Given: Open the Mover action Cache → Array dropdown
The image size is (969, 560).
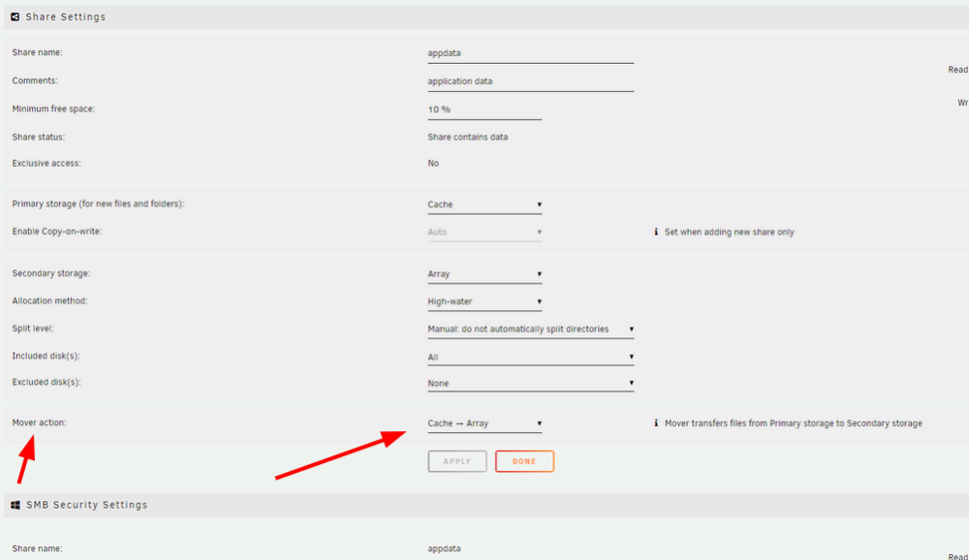Looking at the screenshot, I should click(x=484, y=423).
